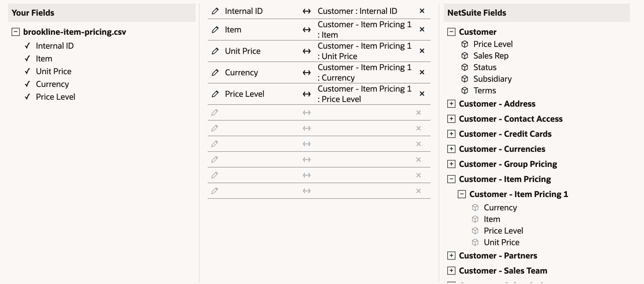The width and height of the screenshot is (644, 284).
Task: Click the first empty mapping row's pencil icon
Action: click(x=215, y=112)
